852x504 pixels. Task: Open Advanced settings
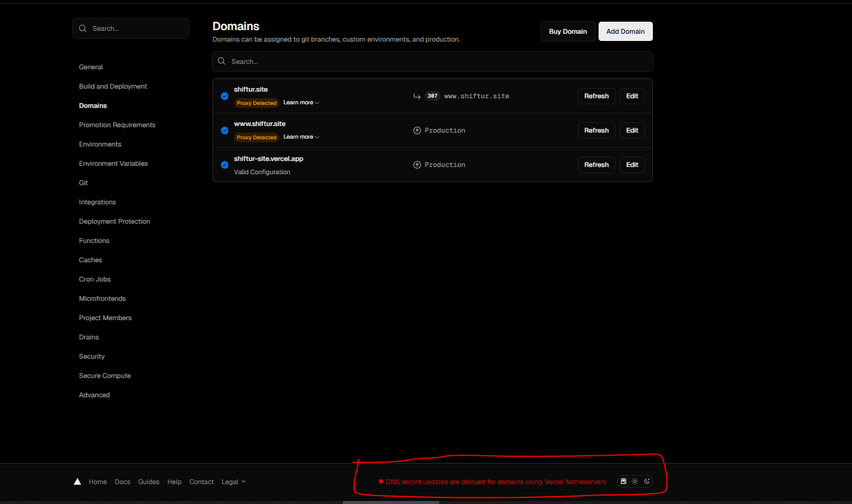[x=94, y=395]
